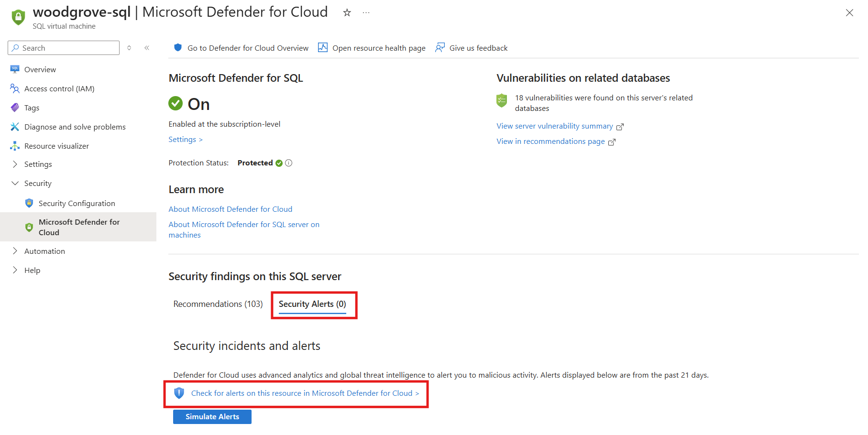Click the favorite star icon in title
Screen dimensions: 868x435
pos(347,13)
